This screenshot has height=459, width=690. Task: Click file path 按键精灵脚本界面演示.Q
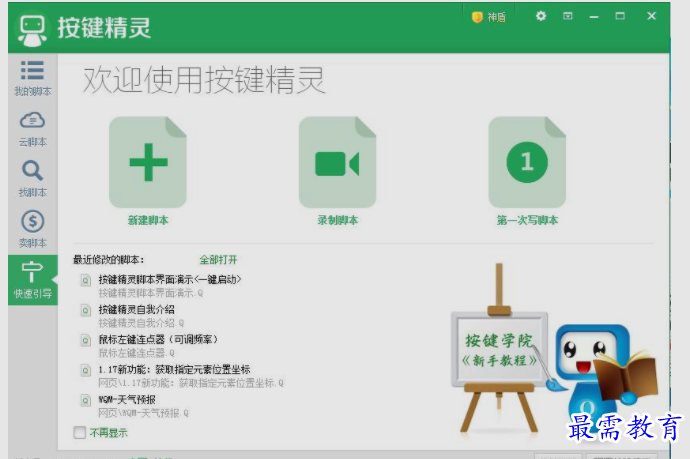(150, 293)
